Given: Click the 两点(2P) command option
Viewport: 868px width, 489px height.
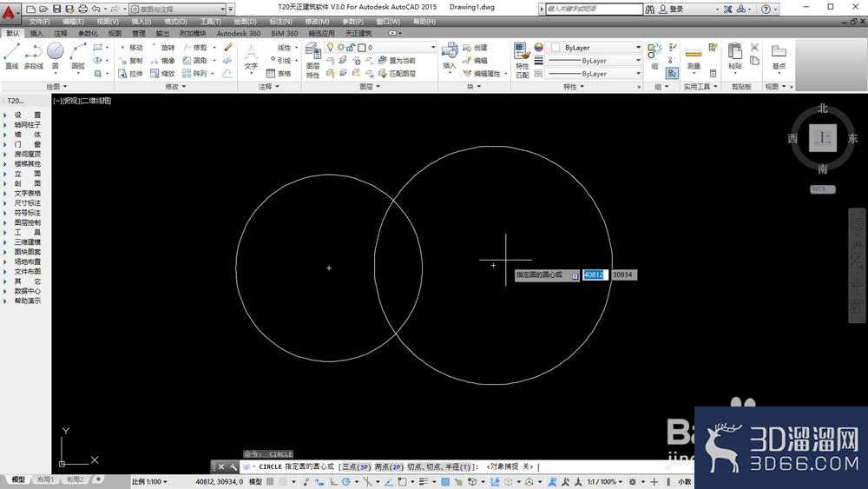Looking at the screenshot, I should pos(389,466).
